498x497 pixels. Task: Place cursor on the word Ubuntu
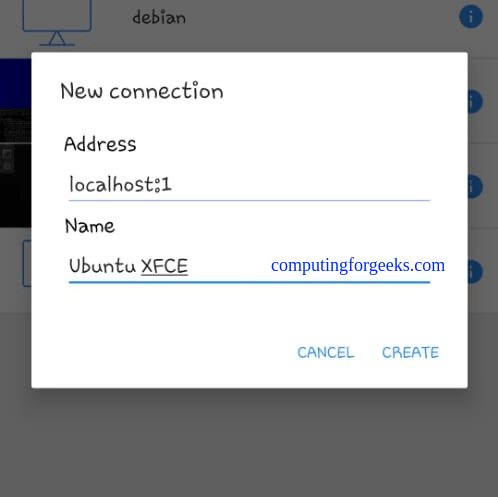tap(102, 266)
